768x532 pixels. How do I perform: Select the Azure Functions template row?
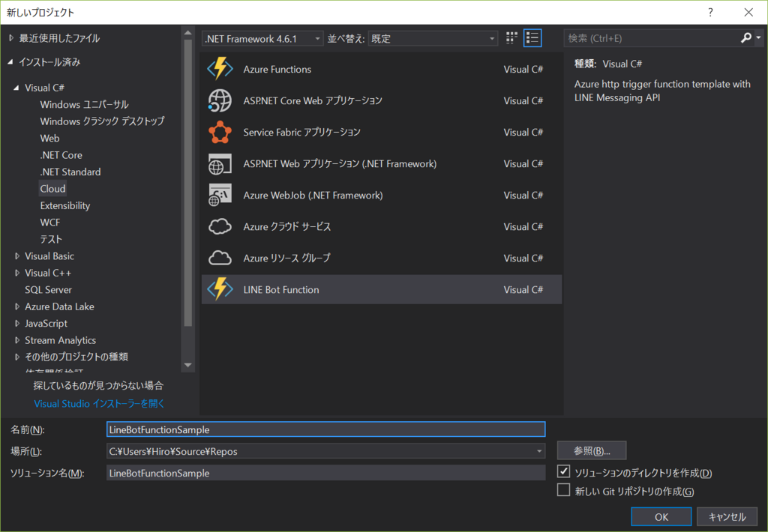[x=382, y=69]
